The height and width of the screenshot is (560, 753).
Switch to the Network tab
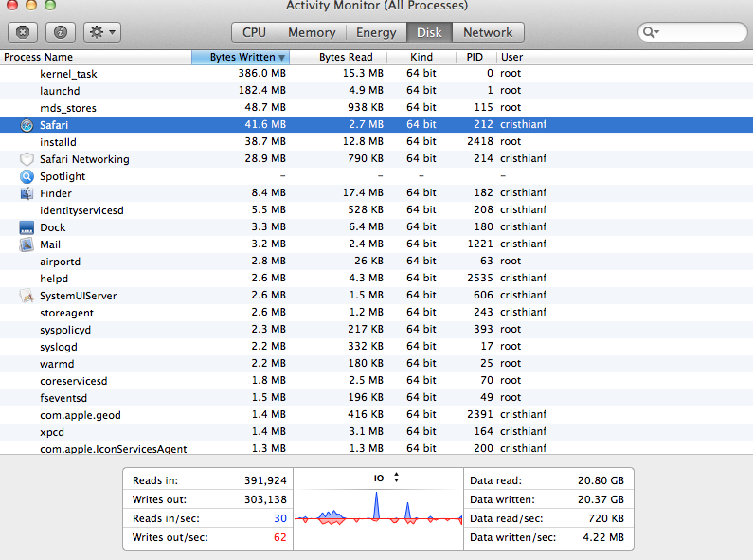click(x=488, y=32)
